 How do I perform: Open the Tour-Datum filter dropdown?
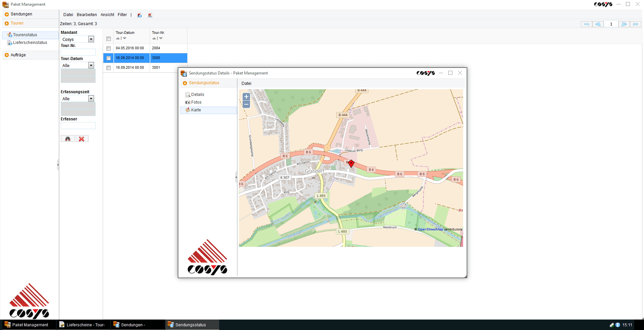pyautogui.click(x=91, y=65)
